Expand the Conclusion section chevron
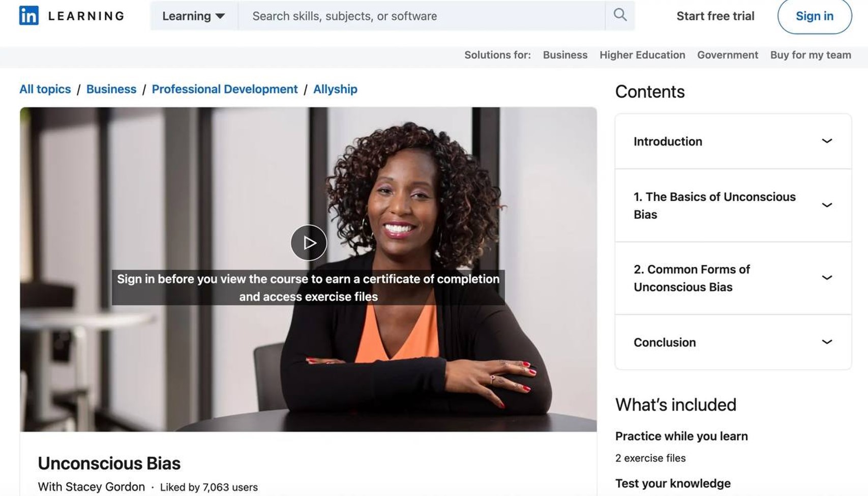The image size is (868, 496). 827,342
